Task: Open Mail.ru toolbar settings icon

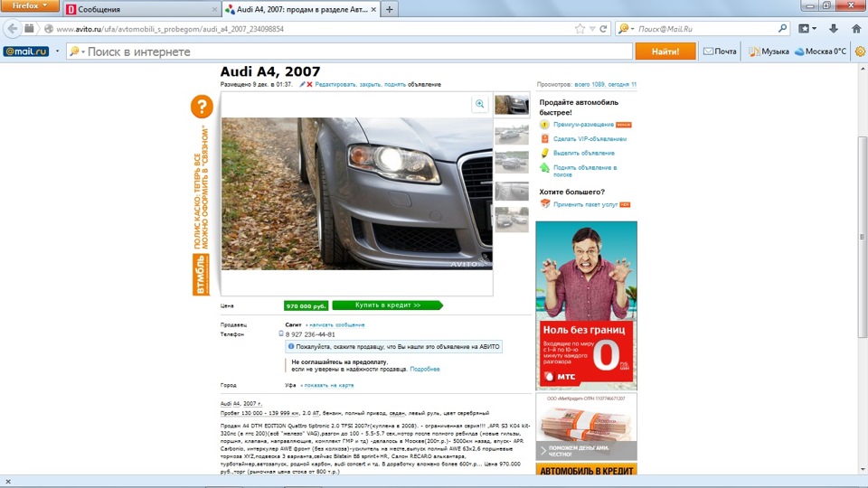Action: click(860, 52)
